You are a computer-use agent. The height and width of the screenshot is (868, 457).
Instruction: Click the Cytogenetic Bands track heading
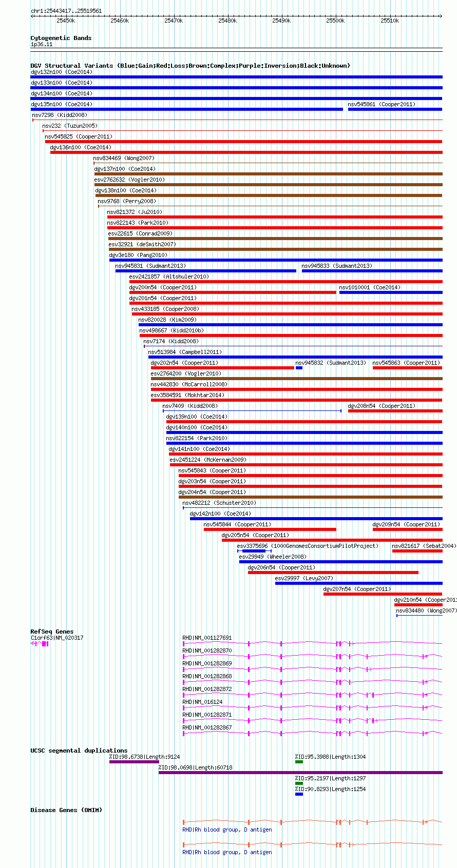pos(61,38)
